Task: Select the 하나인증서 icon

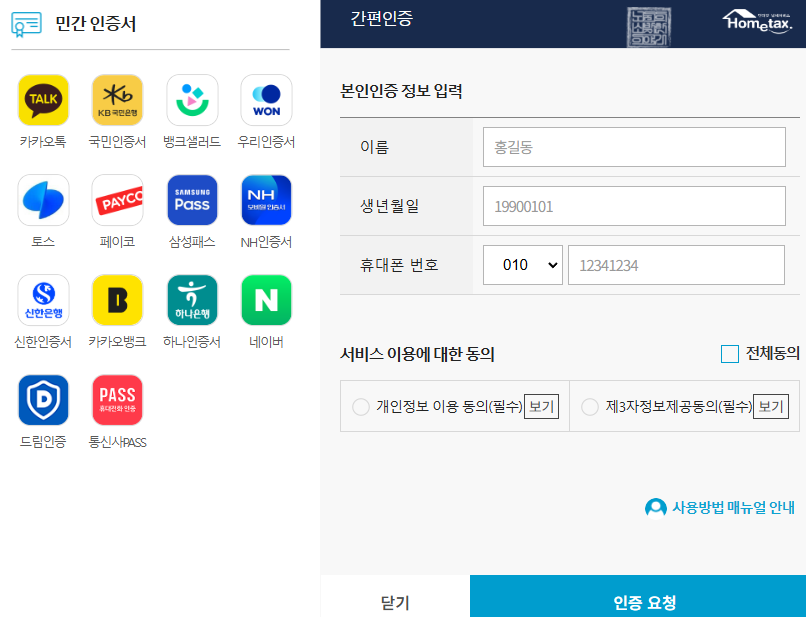Action: click(x=192, y=300)
